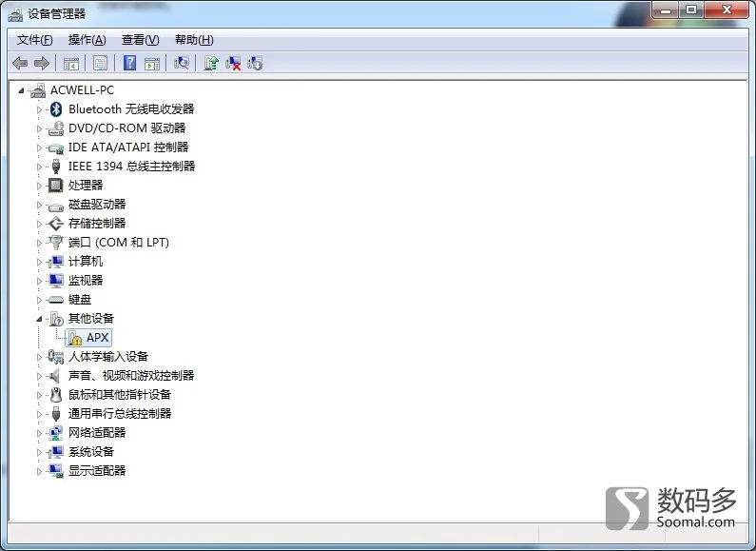
Task: Select the '鼠标和其他指针设备' row text
Action: pyautogui.click(x=120, y=395)
